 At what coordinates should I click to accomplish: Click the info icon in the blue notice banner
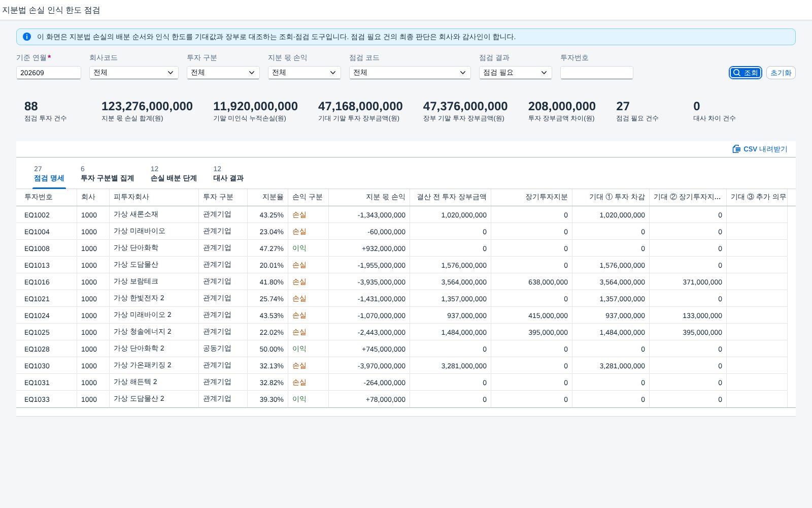[27, 37]
